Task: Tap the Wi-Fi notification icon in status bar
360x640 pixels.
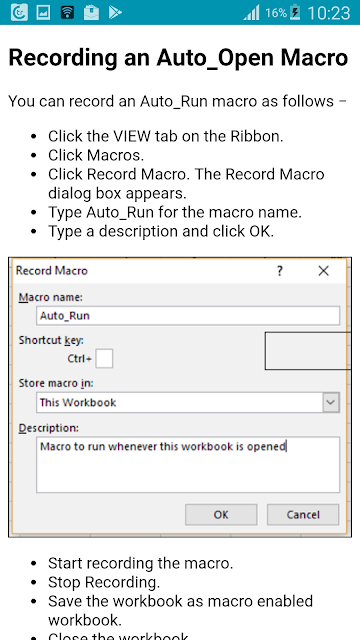Action: [67, 13]
